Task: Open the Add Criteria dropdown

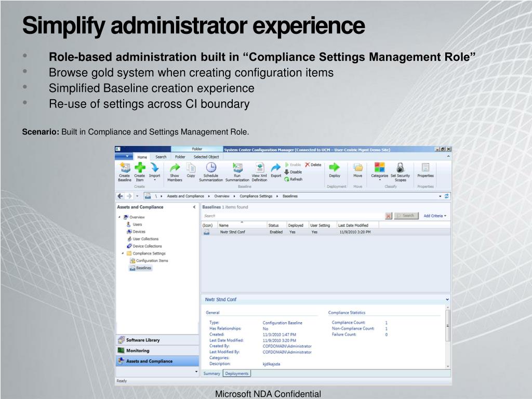Action: click(x=435, y=216)
